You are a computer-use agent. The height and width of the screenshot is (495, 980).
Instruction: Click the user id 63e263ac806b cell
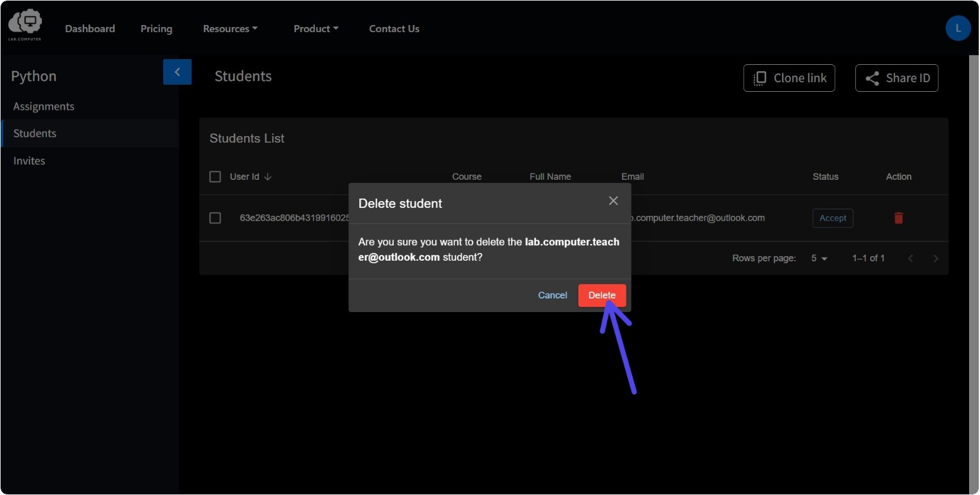pyautogui.click(x=294, y=218)
